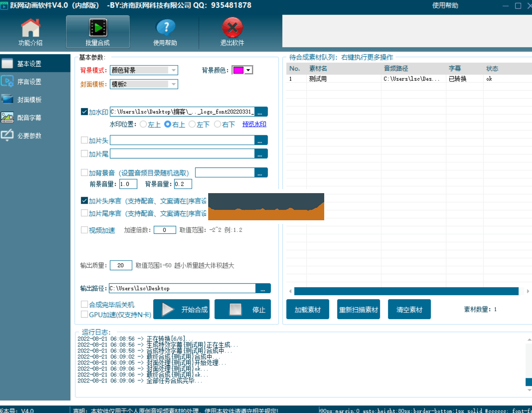The width and height of the screenshot is (532, 413).
Task: Enable GPU加速 checkbox
Action: coord(84,314)
